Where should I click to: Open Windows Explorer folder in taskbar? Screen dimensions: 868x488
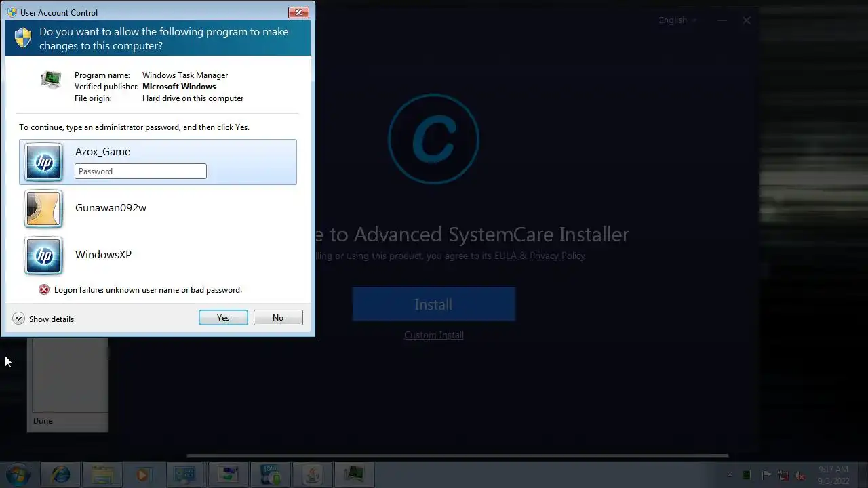[102, 474]
